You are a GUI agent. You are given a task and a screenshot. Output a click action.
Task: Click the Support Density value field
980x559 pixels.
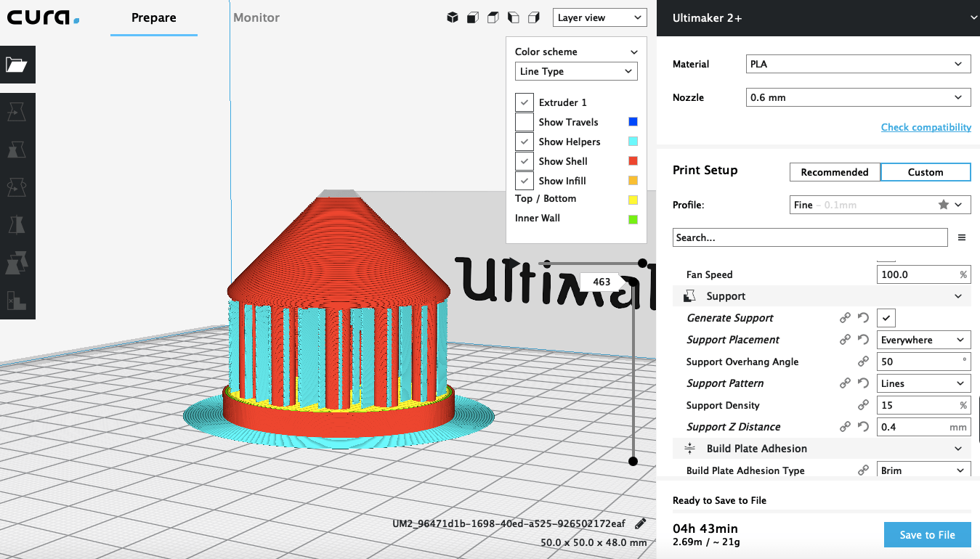pos(924,405)
